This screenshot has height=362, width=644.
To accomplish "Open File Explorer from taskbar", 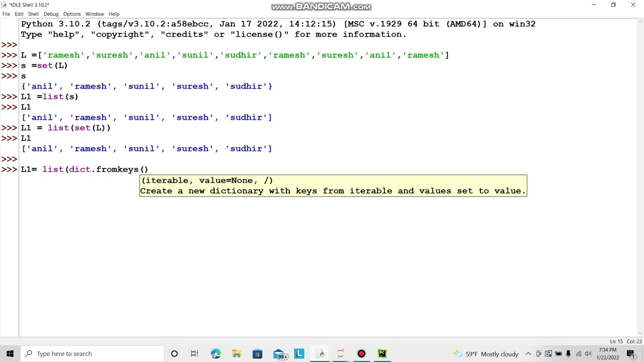I will (x=236, y=353).
